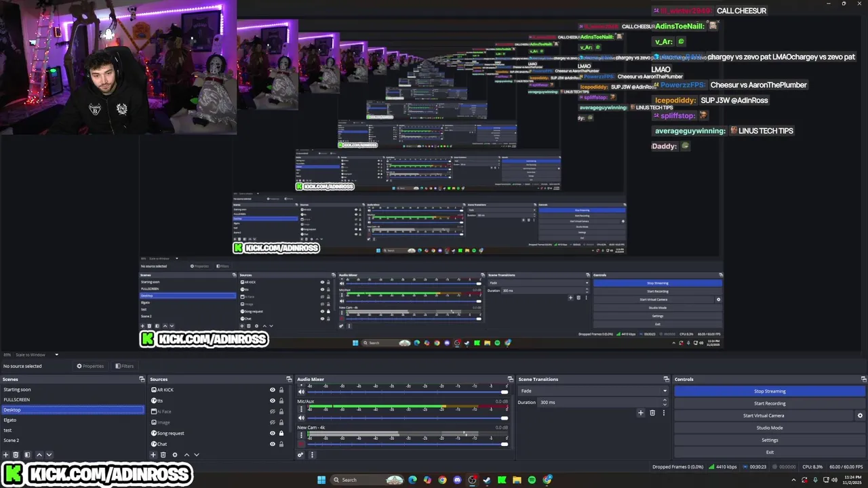Open transition properties three-dot menu
868x488 pixels.
tap(664, 413)
